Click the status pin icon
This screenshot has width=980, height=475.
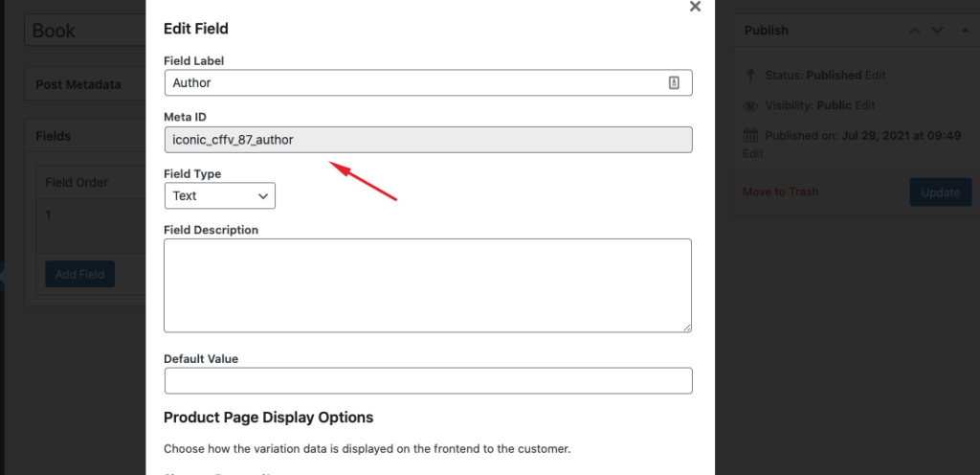pyautogui.click(x=750, y=75)
